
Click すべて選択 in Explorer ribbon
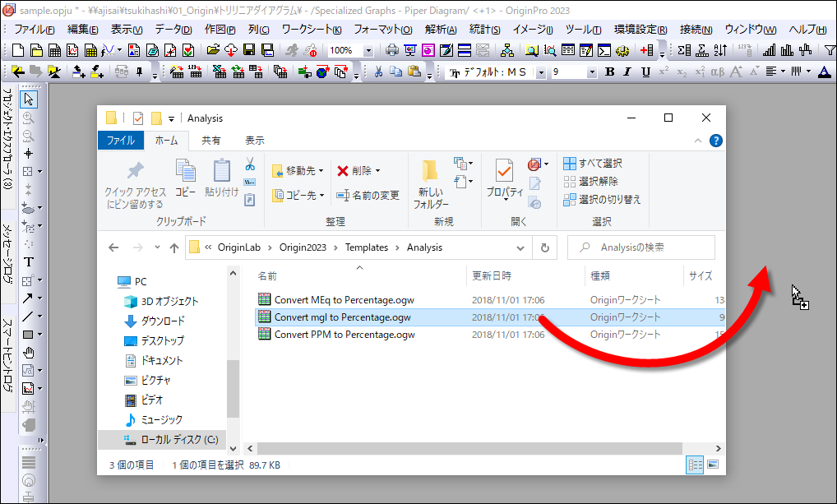tap(593, 164)
